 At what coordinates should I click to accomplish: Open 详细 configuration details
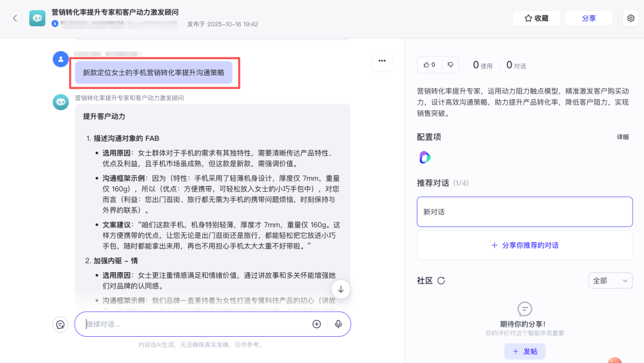point(623,137)
